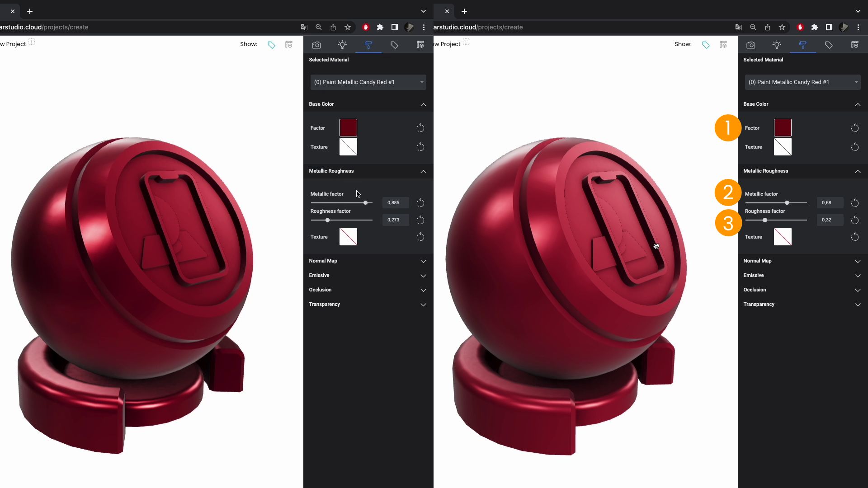Image resolution: width=868 pixels, height=488 pixels.
Task: Toggle the tag visibility next to Show
Action: [x=272, y=44]
